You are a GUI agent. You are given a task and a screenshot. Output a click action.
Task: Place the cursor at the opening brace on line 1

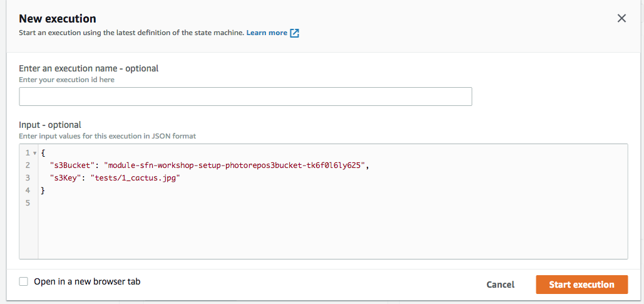click(43, 153)
